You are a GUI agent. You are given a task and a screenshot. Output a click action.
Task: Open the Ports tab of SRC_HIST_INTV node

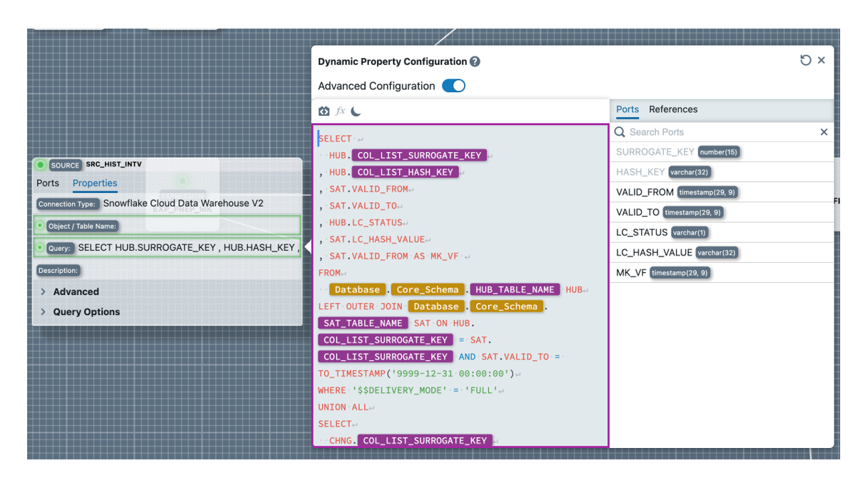click(48, 183)
